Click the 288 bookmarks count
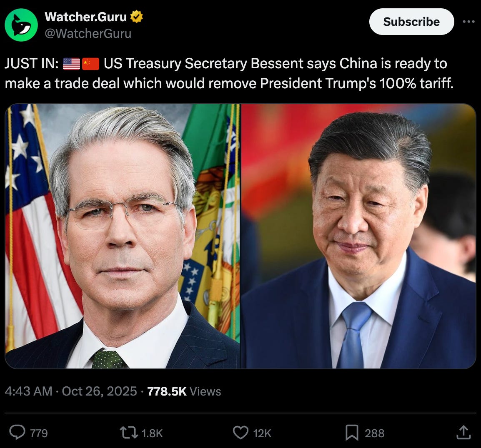 (x=375, y=433)
